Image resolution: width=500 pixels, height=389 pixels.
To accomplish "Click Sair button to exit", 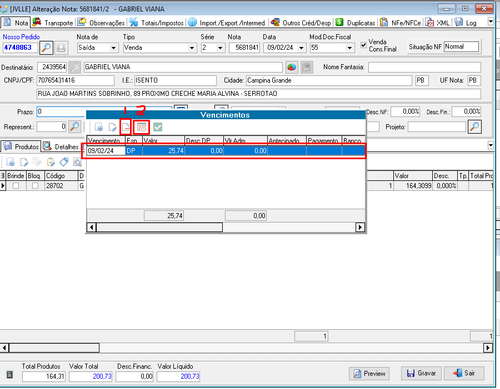I will click(x=464, y=373).
